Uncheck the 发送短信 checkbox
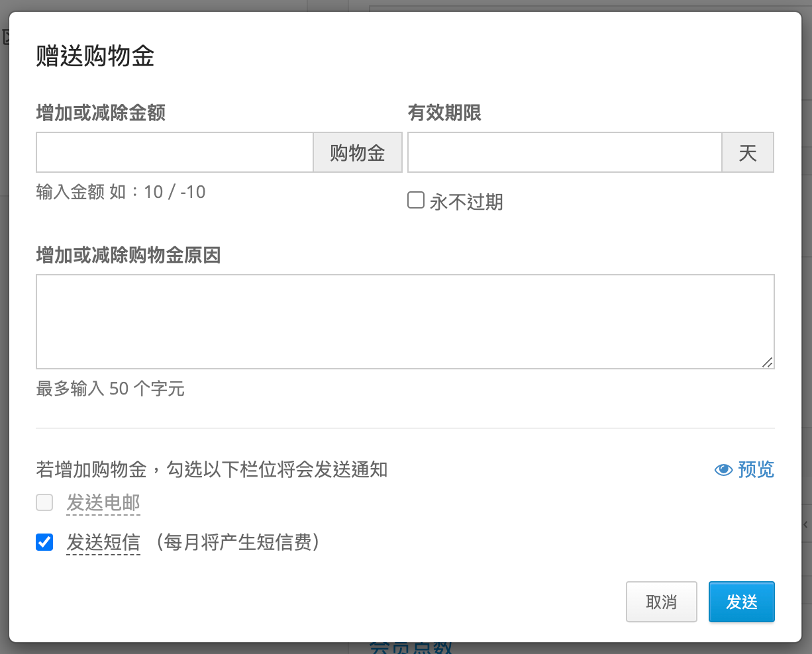 click(44, 543)
